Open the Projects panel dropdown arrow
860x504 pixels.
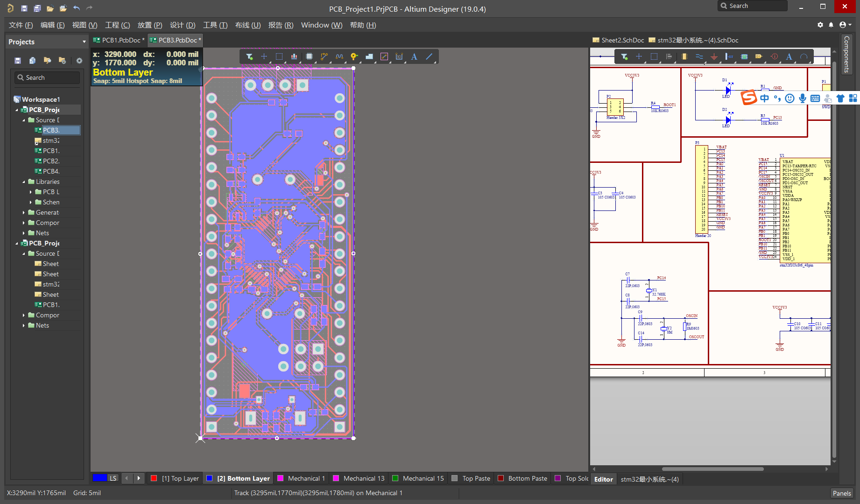click(x=84, y=42)
